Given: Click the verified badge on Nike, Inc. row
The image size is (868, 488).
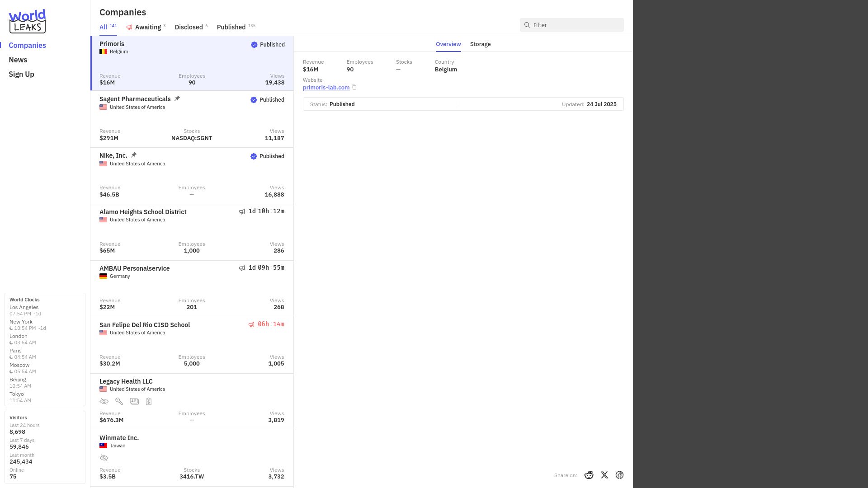Looking at the screenshot, I should [254, 156].
